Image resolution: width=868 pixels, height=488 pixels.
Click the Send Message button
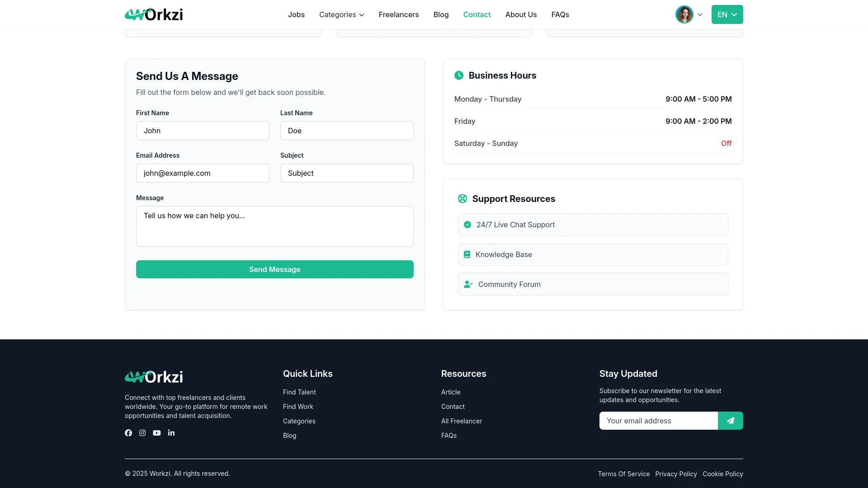pyautogui.click(x=274, y=269)
